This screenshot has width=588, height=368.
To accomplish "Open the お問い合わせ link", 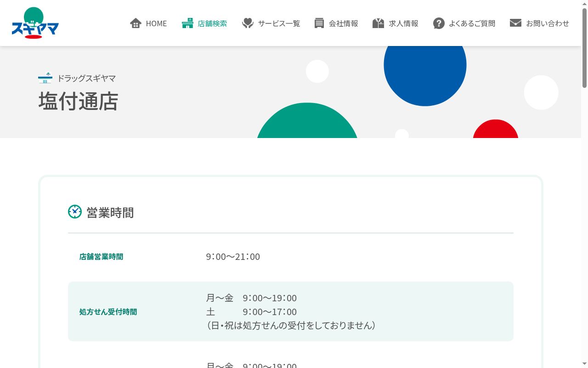I will pyautogui.click(x=540, y=23).
